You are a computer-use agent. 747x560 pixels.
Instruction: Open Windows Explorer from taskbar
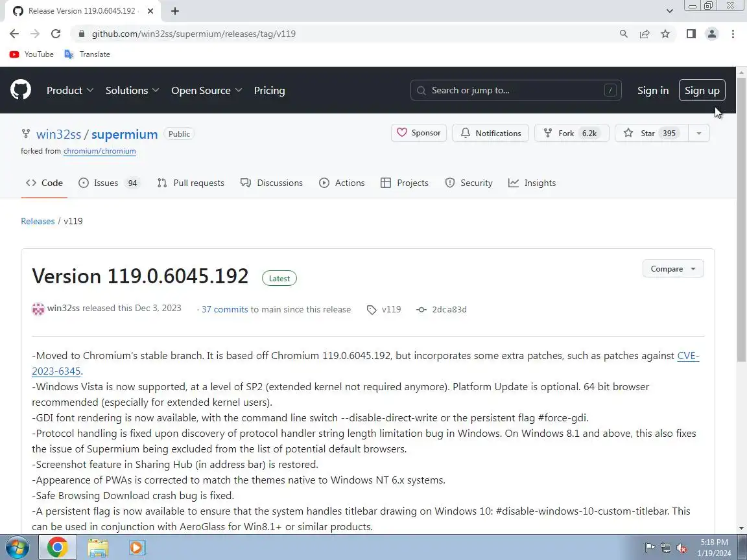point(98,548)
